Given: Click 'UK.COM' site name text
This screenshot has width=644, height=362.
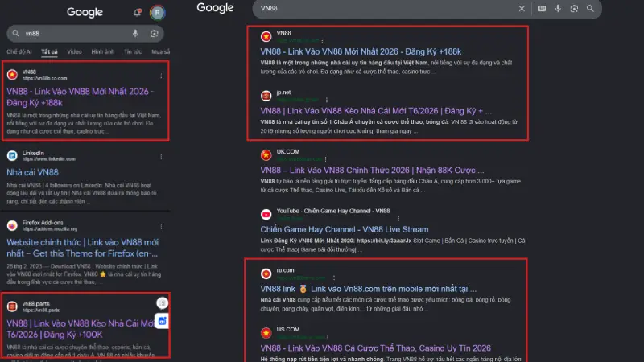Looking at the screenshot, I should (288, 151).
